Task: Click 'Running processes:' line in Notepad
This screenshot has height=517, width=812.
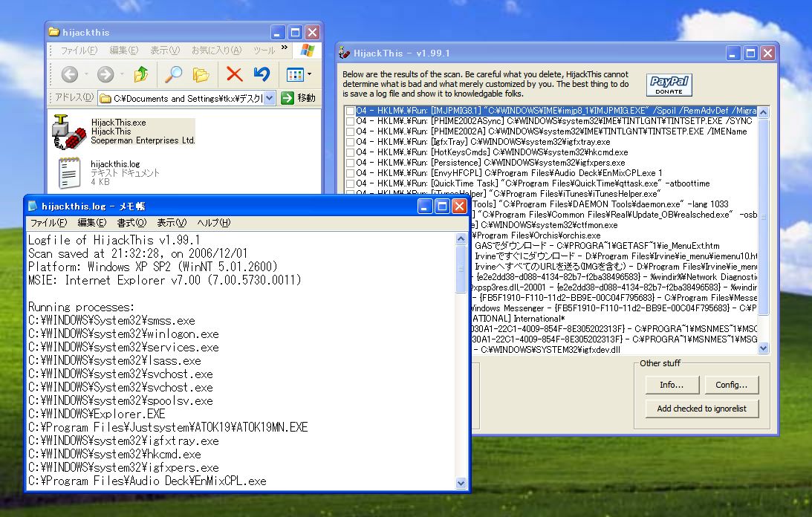Action: 81,308
